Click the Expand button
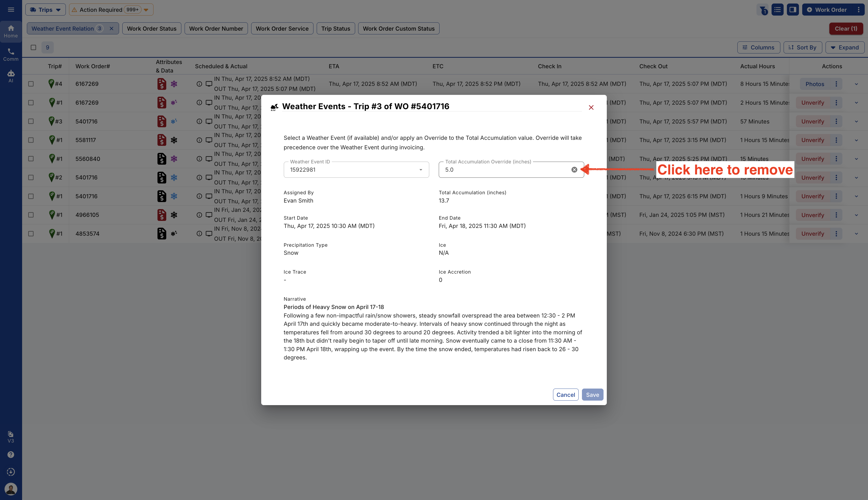Viewport: 868px width, 500px height. pyautogui.click(x=845, y=47)
